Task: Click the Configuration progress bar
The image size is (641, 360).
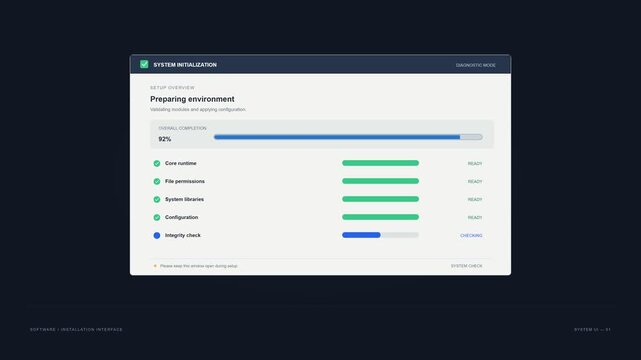Action: [x=380, y=217]
